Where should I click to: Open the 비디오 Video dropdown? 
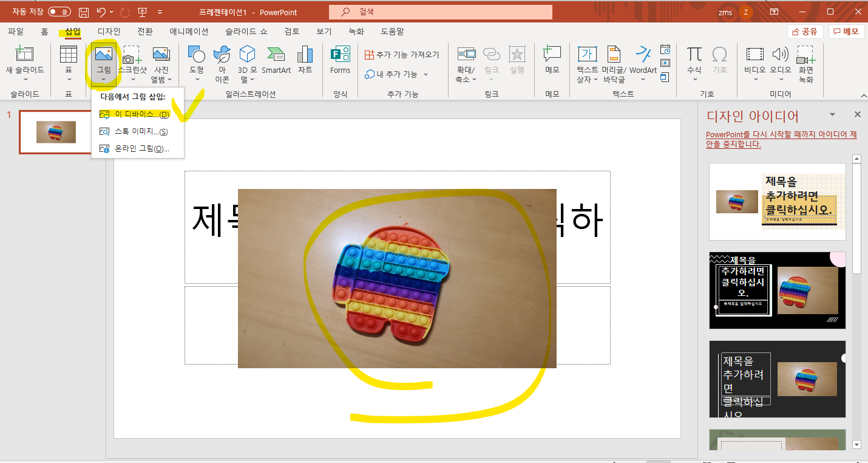point(755,64)
